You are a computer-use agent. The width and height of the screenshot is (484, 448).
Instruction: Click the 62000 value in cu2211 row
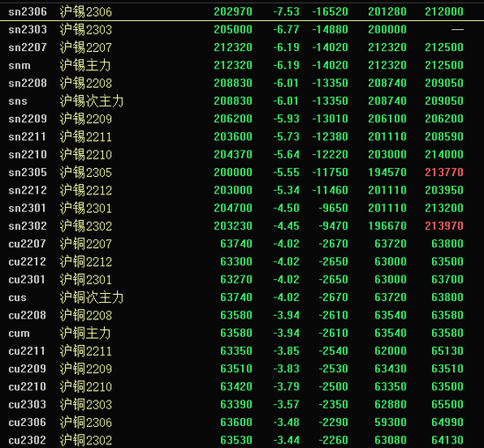391,351
